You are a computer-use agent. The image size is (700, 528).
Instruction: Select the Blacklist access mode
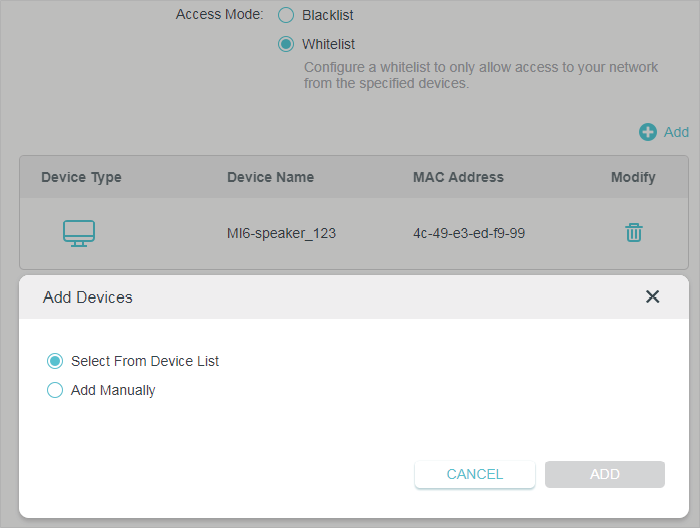click(x=286, y=15)
